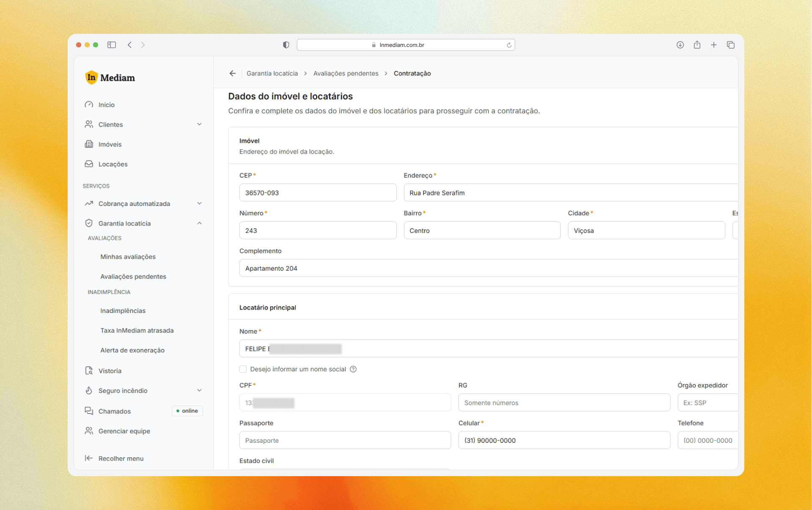812x510 pixels.
Task: Click the Garantia locatícia breadcrumb link
Action: click(272, 74)
